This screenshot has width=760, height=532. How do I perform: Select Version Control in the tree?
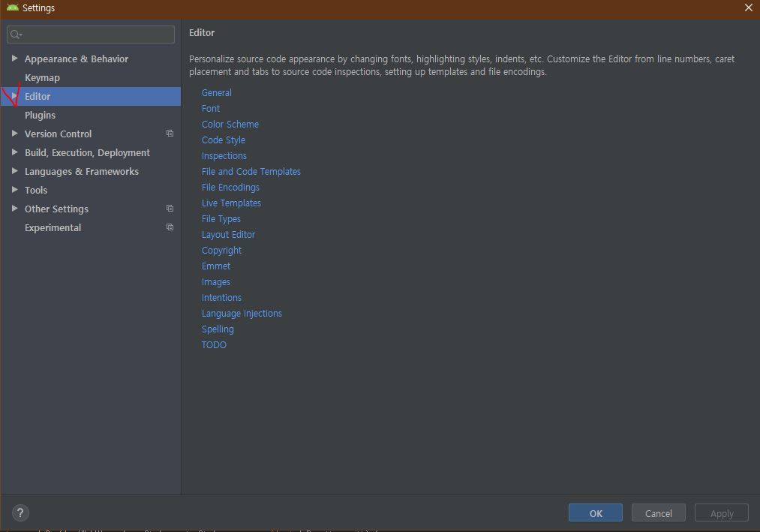(59, 134)
